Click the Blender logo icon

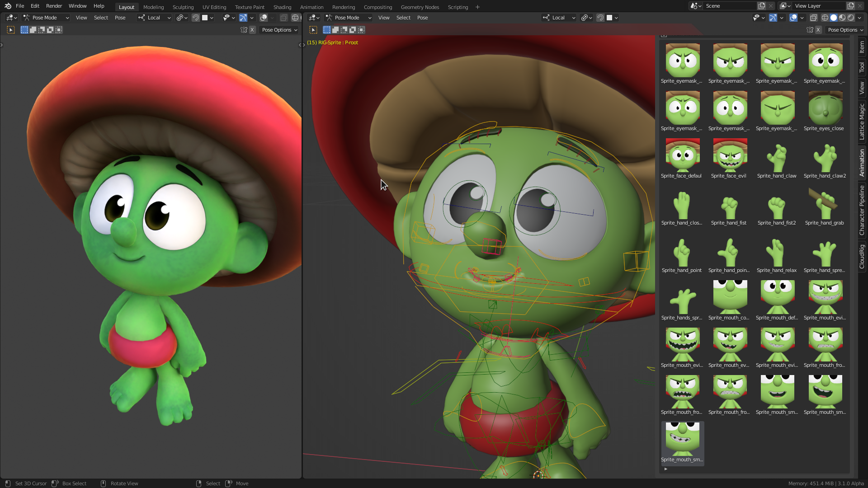[x=7, y=6]
